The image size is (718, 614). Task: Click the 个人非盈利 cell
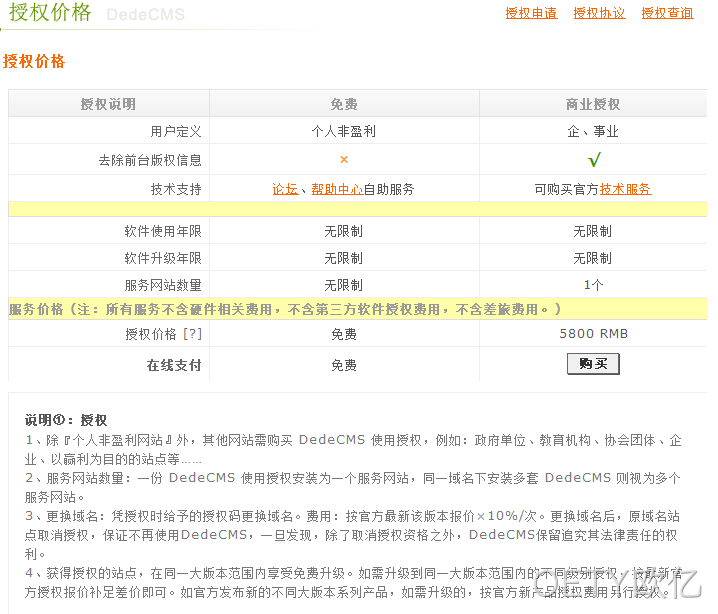tap(344, 132)
